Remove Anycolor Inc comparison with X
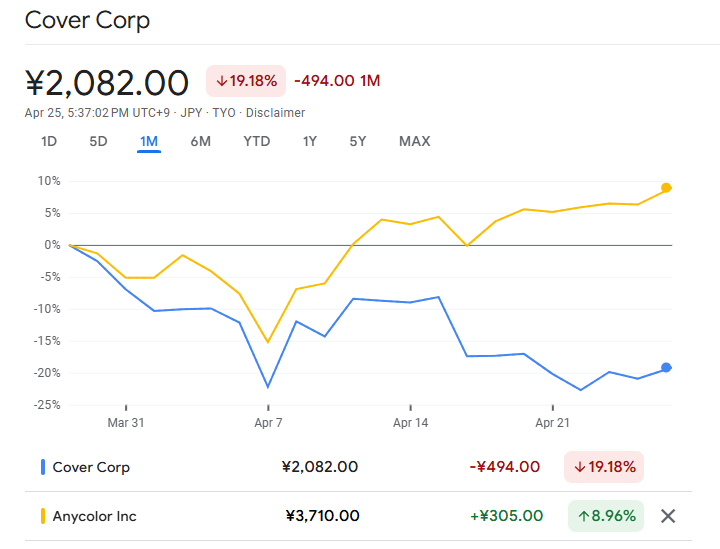This screenshot has height=549, width=720. [x=669, y=516]
